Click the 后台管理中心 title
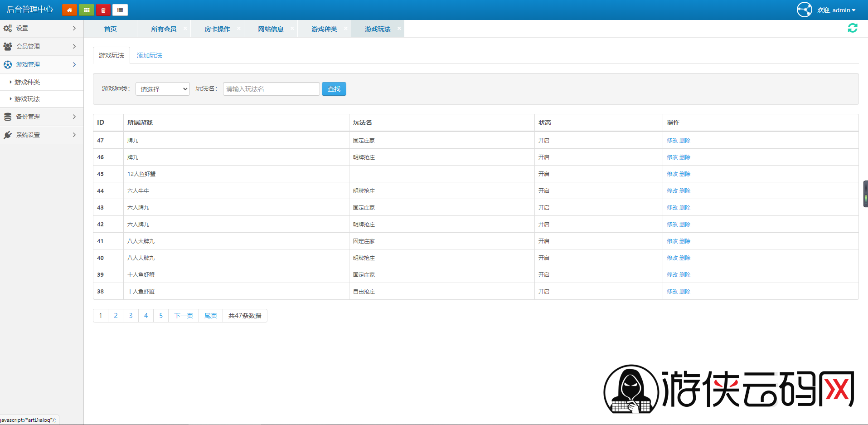Screen dimensions: 868x425 point(30,10)
